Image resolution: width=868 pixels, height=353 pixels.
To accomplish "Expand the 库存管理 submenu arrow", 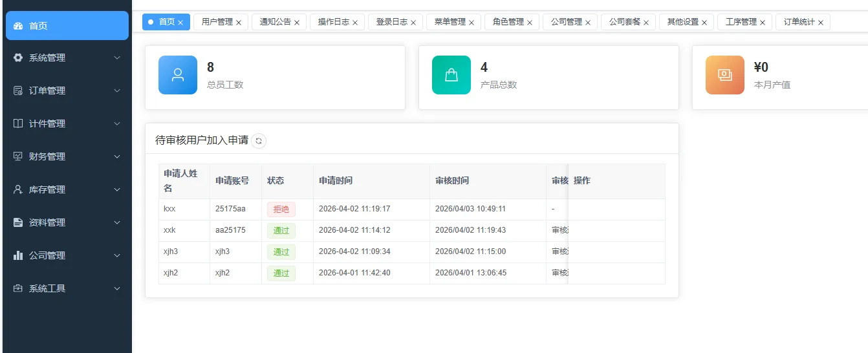I will (x=117, y=189).
